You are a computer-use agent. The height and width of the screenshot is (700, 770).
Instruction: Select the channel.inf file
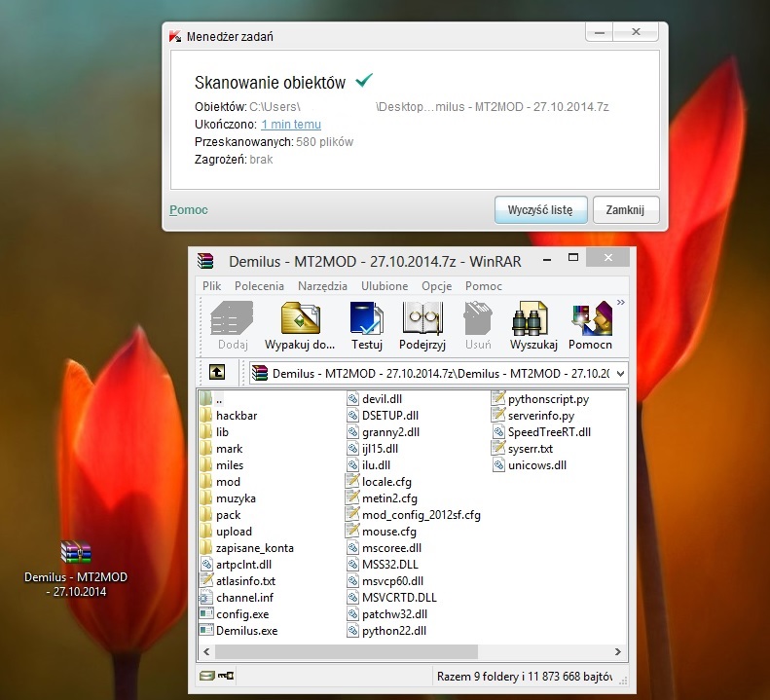pyautogui.click(x=237, y=598)
